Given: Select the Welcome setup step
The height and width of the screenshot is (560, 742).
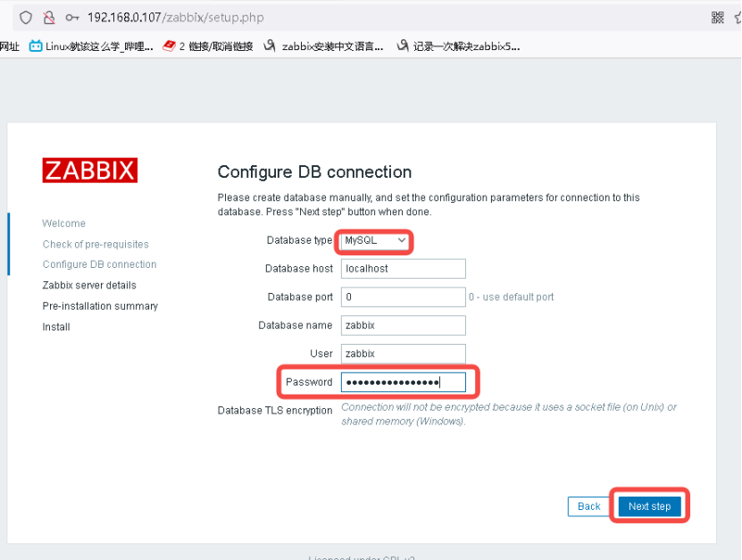Looking at the screenshot, I should [x=64, y=223].
